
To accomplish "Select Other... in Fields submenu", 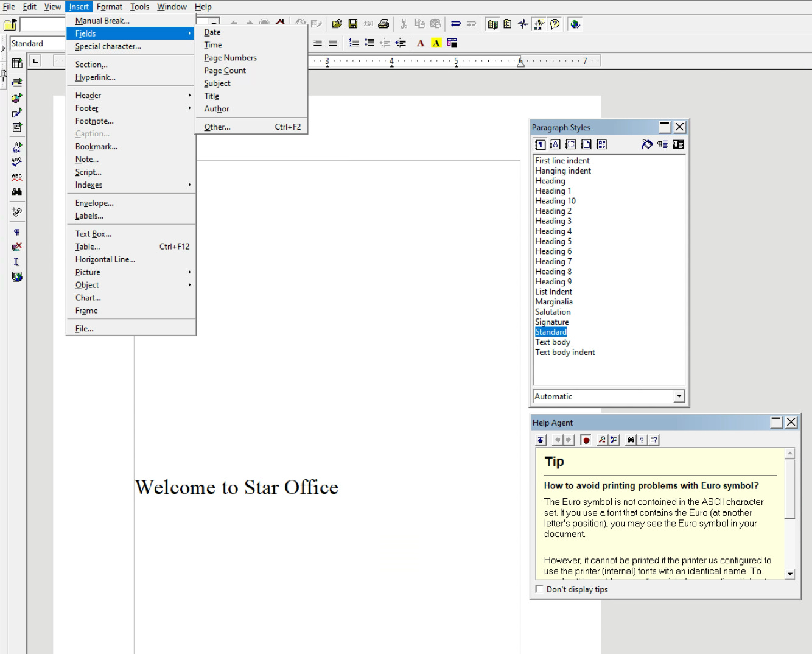I will coord(251,127).
